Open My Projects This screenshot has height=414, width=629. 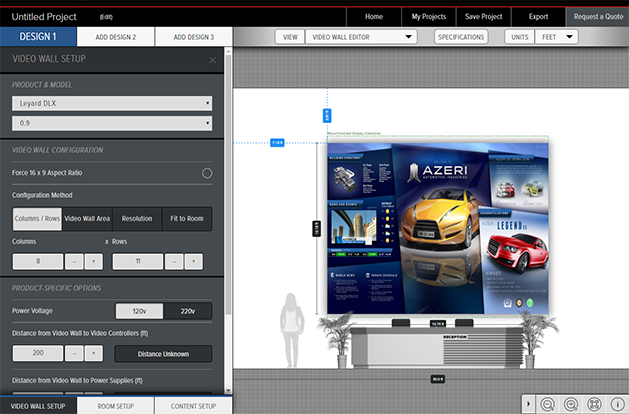click(429, 17)
